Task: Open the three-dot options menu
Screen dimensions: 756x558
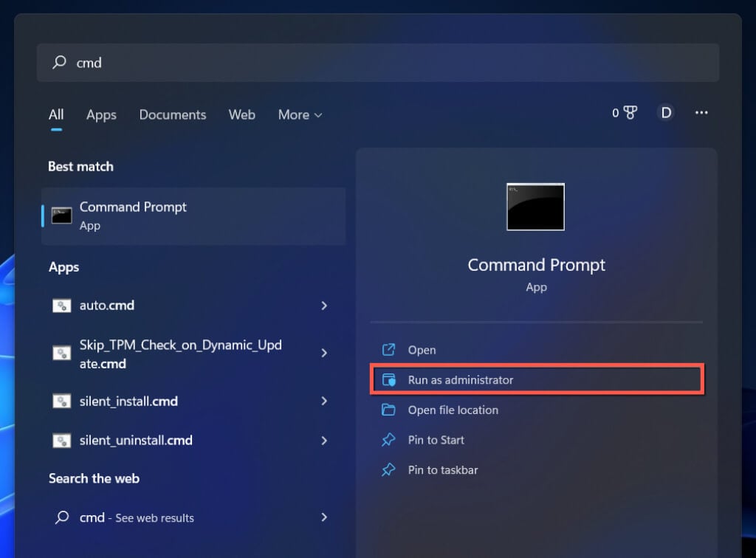Action: click(x=701, y=113)
